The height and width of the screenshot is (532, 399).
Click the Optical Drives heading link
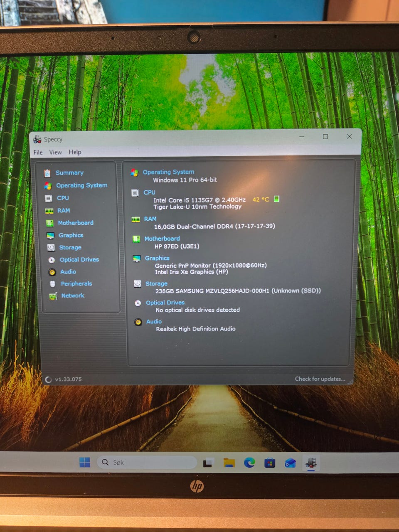click(x=165, y=303)
